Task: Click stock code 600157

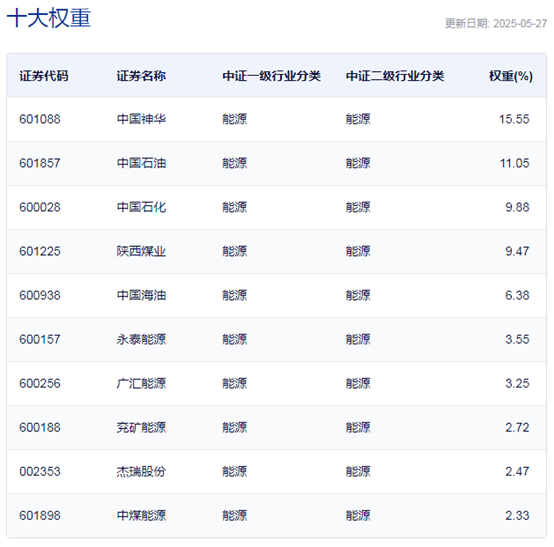Action: (x=40, y=339)
